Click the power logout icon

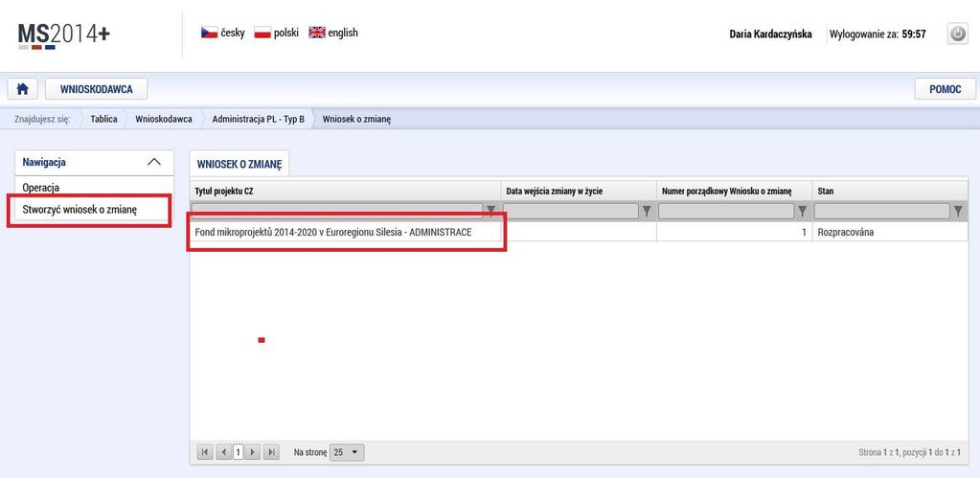958,34
